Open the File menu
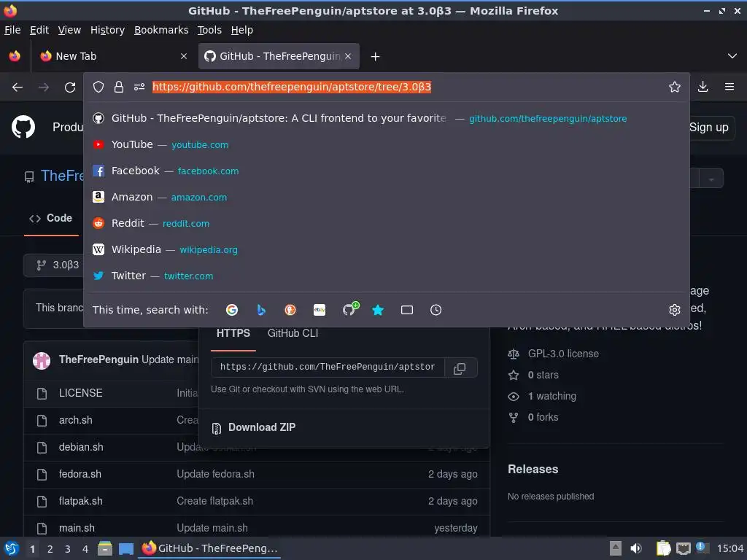This screenshot has width=747, height=560. (x=12, y=30)
